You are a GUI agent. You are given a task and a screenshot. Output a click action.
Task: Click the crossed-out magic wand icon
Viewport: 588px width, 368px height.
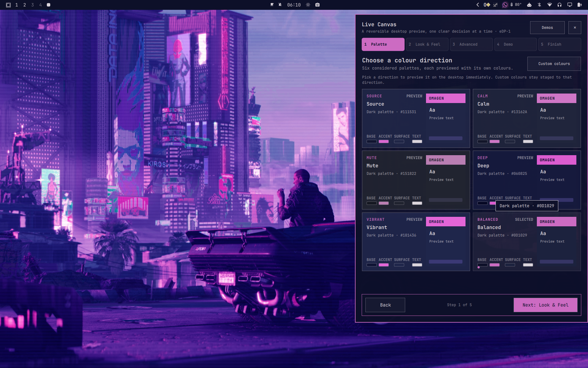pos(495,5)
